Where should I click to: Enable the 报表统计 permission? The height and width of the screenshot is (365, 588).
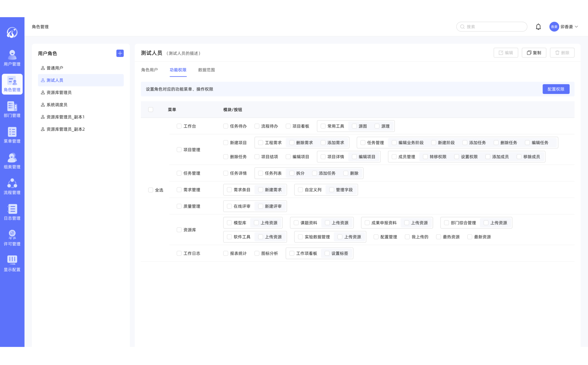[225, 253]
